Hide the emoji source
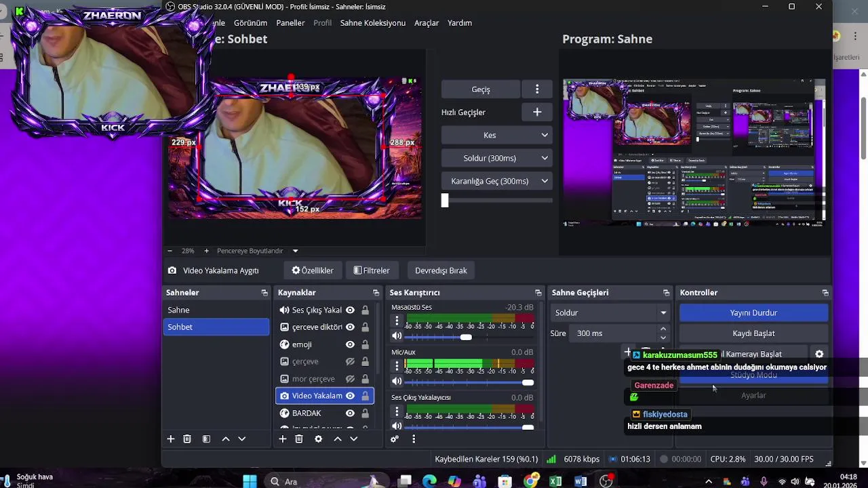Image resolution: width=868 pixels, height=488 pixels. (x=350, y=344)
